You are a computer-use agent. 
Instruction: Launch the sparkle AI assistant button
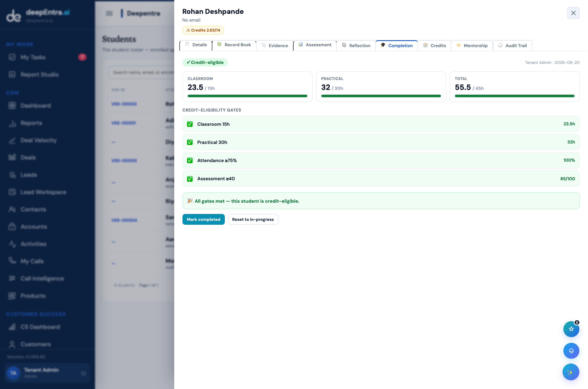click(x=570, y=372)
